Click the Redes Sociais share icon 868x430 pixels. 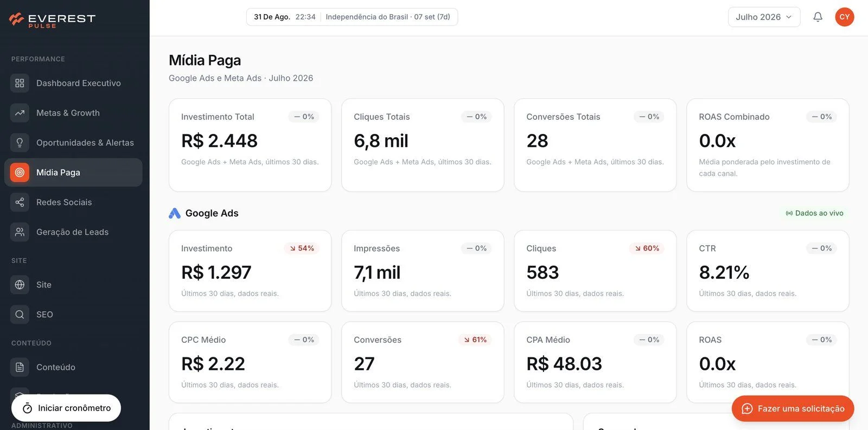point(20,202)
